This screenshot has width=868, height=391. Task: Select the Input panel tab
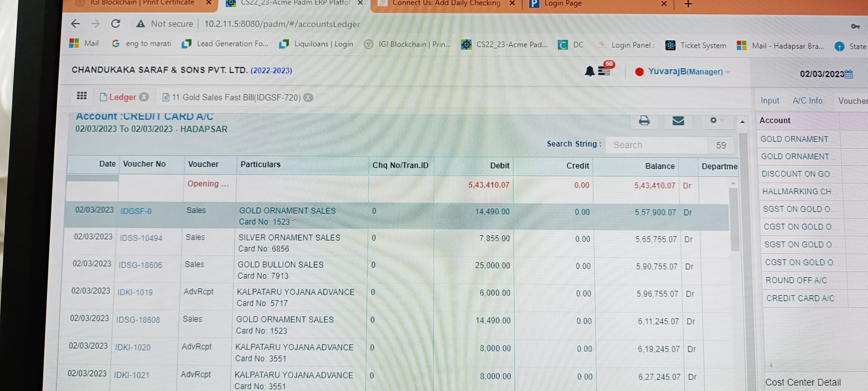770,101
